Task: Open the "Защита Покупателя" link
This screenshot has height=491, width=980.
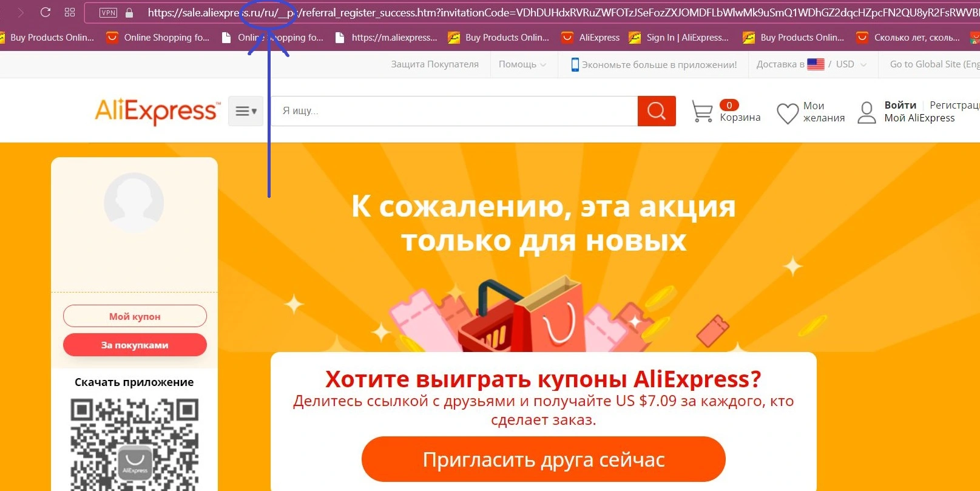Action: click(434, 64)
